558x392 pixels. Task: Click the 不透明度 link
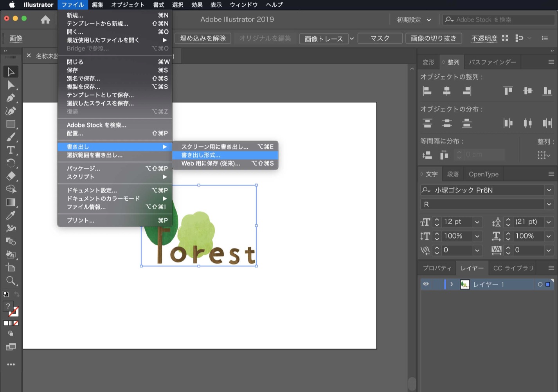(x=484, y=38)
